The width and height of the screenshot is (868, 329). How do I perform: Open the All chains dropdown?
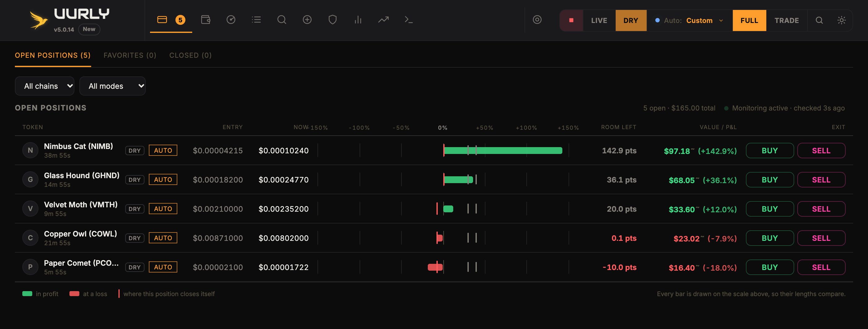pos(45,86)
